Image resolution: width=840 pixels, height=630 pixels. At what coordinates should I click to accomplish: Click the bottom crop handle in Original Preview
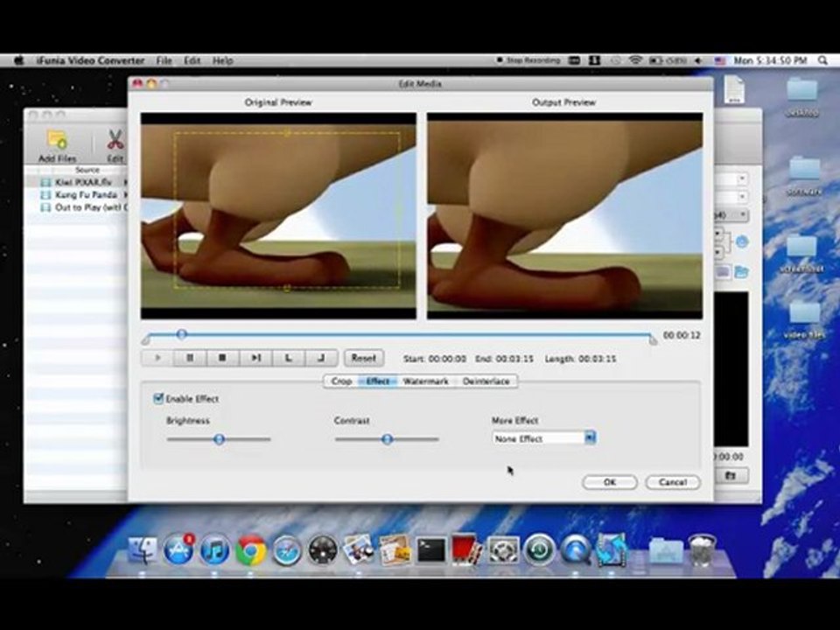(287, 288)
